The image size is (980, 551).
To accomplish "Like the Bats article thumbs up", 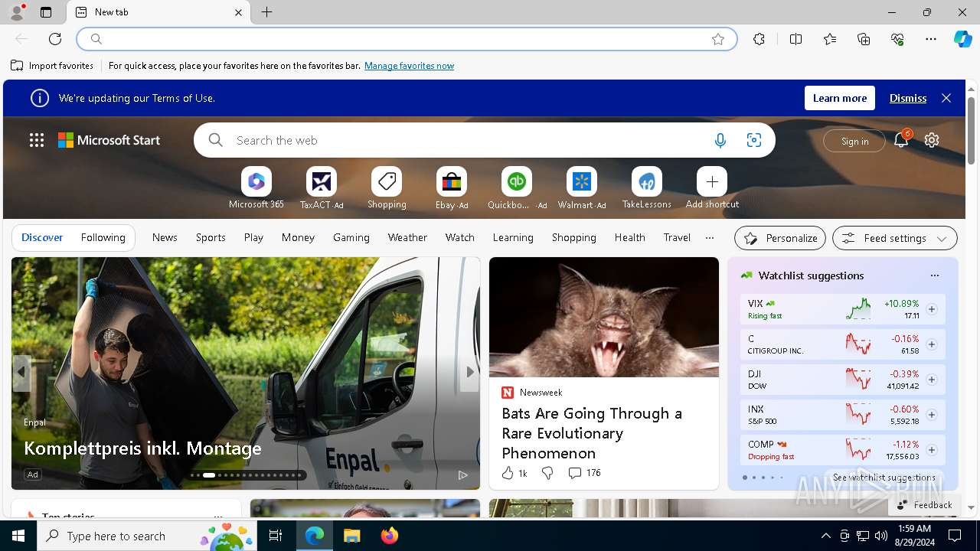I will (508, 473).
